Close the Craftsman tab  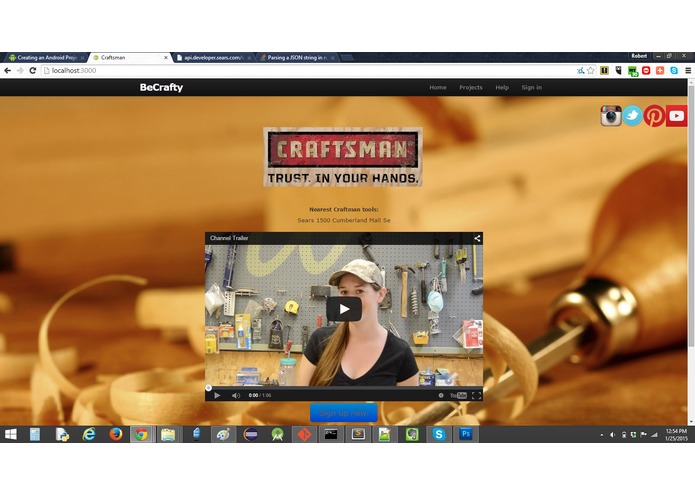pyautogui.click(x=166, y=58)
